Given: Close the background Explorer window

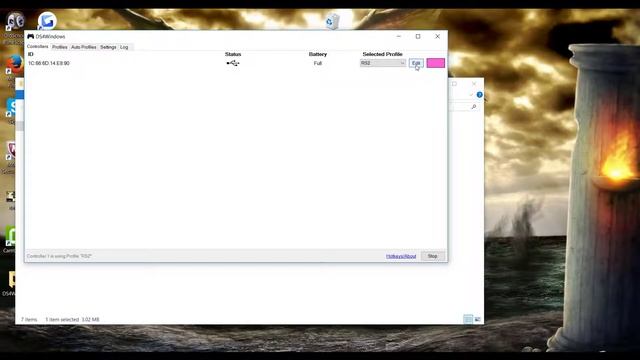Looking at the screenshot, I should pyautogui.click(x=474, y=84).
